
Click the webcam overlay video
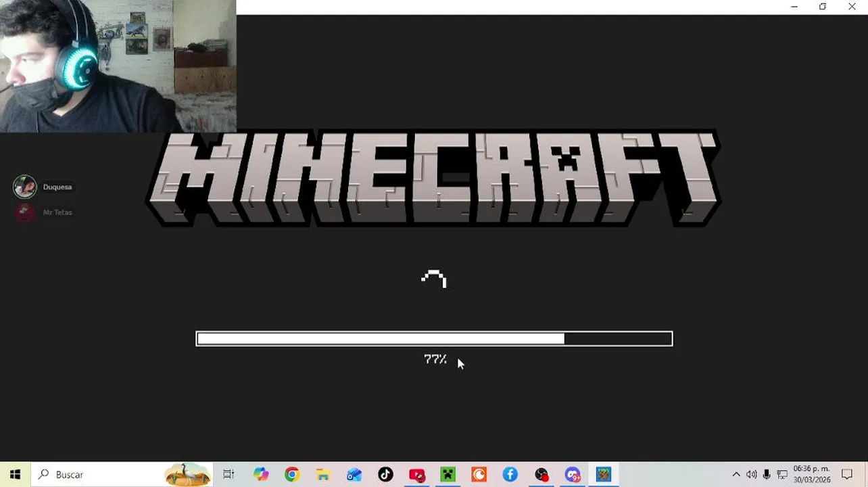point(118,66)
